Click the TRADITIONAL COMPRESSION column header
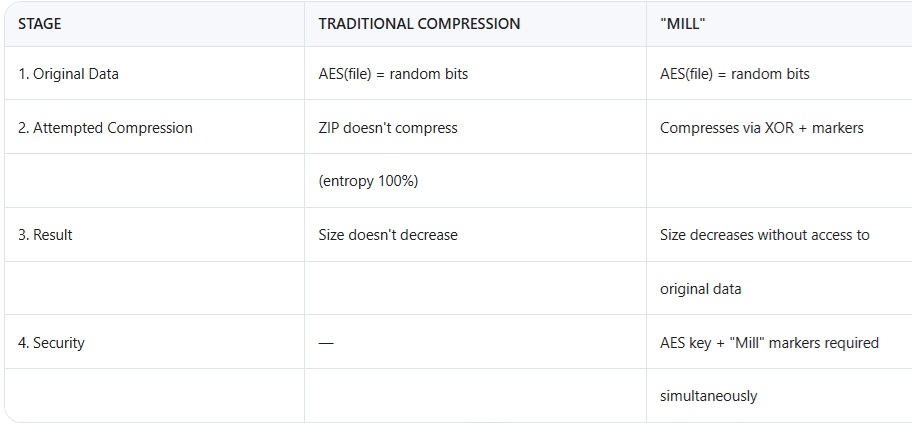The height and width of the screenshot is (423, 912). pyautogui.click(x=475, y=24)
